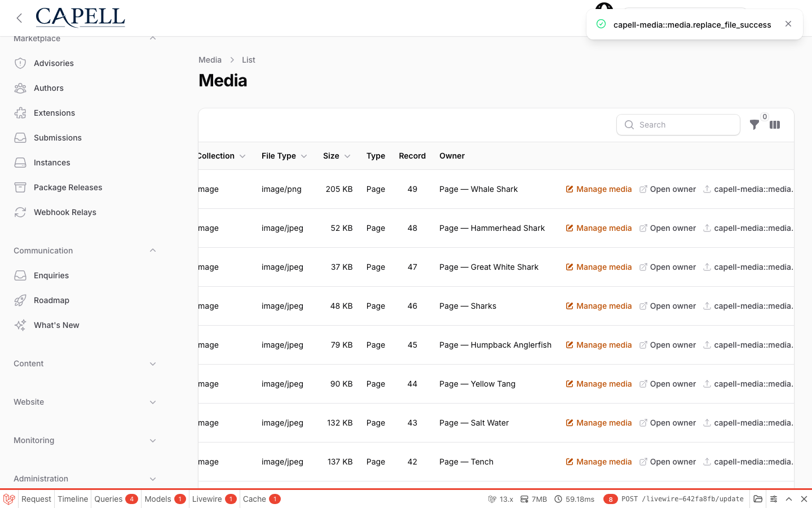812x508 pixels.
Task: Open the debugbar Timeline tab
Action: pyautogui.click(x=73, y=499)
